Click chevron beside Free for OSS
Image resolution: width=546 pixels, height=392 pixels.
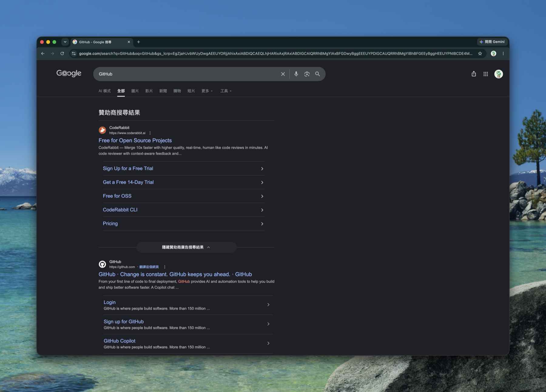(x=262, y=196)
